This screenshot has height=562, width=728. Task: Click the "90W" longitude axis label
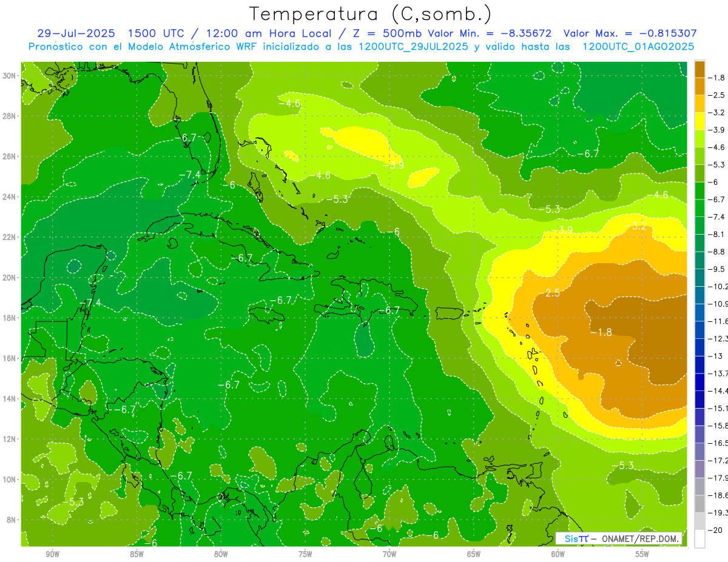point(53,555)
